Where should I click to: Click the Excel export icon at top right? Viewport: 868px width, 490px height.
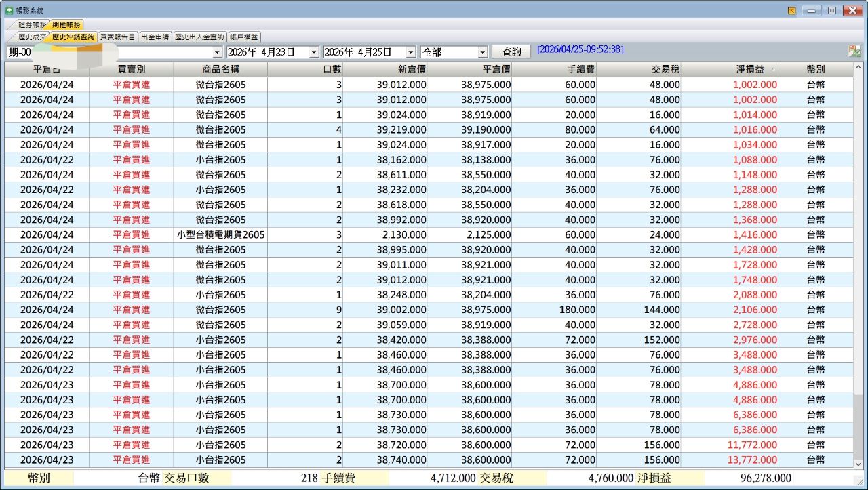point(854,52)
